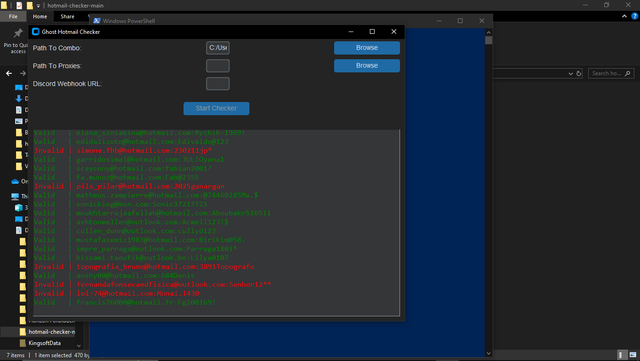Click the checker results log output area
The image size is (640, 361).
[x=216, y=223]
